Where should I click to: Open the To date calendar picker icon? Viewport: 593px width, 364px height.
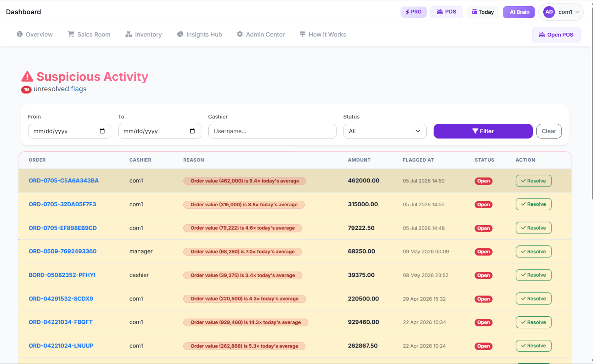[192, 131]
